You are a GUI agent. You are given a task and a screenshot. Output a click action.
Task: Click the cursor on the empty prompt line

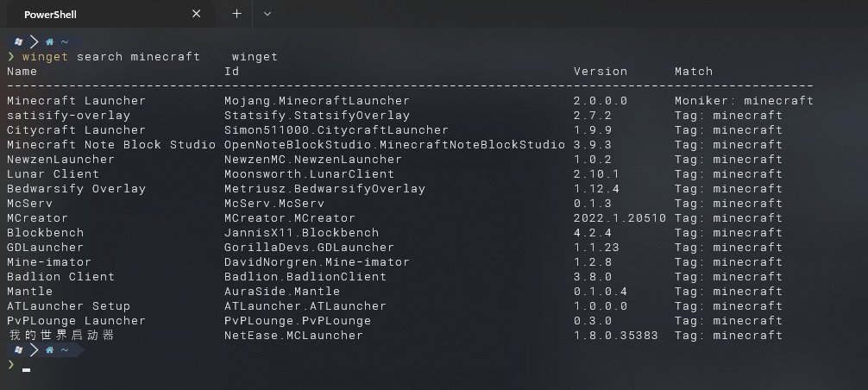point(26,369)
